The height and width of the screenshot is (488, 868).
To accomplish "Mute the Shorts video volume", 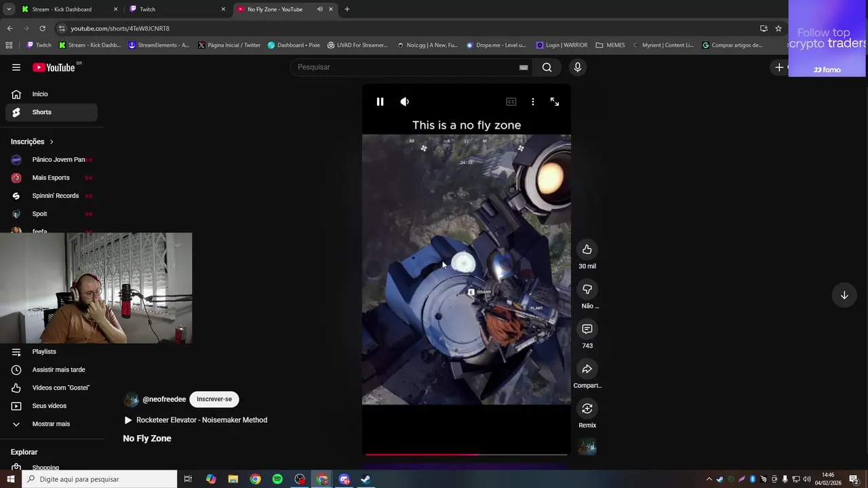I will (x=405, y=102).
